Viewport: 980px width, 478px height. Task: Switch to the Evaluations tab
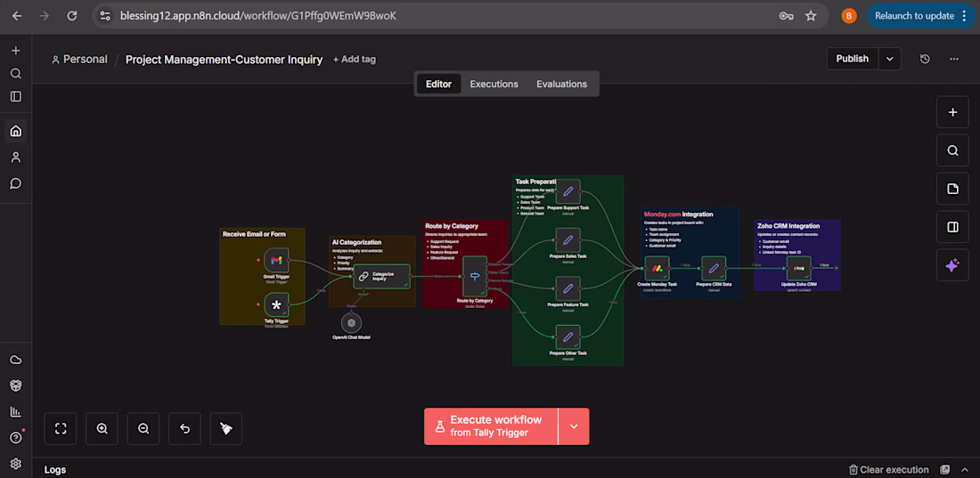click(562, 84)
